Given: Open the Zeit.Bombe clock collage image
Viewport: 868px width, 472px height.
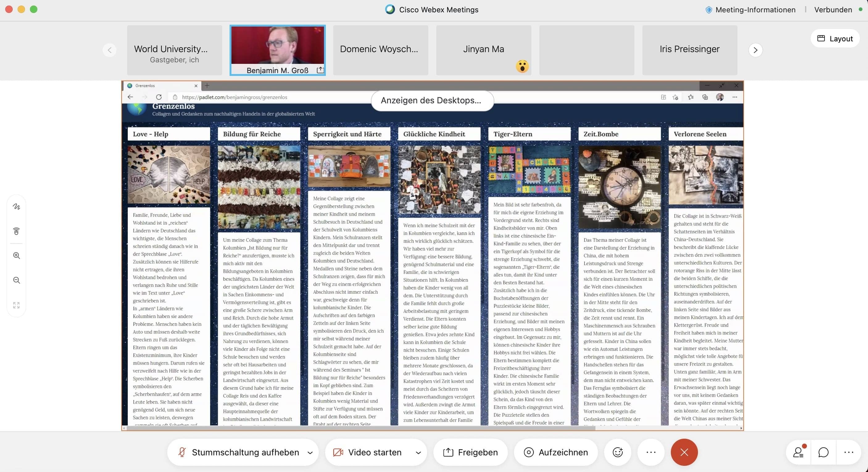Looking at the screenshot, I should coord(619,187).
